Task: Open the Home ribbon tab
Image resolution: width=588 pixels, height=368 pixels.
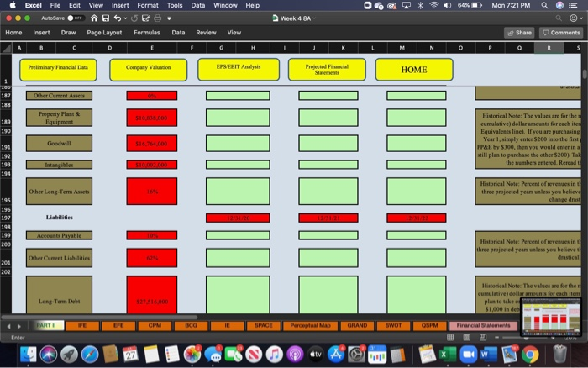Action: coord(13,33)
